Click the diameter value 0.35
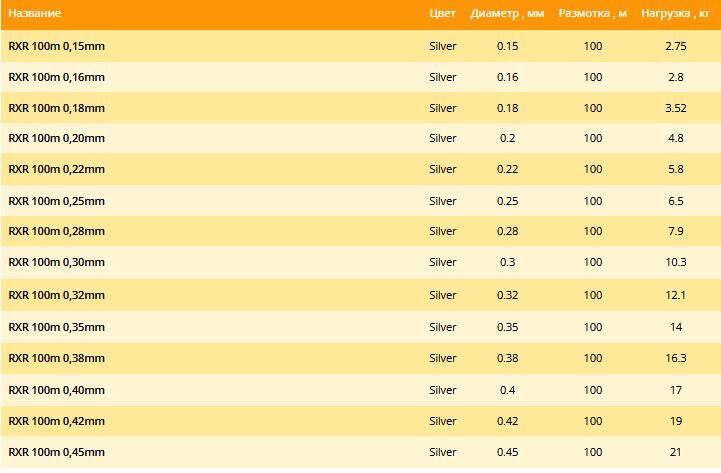721x473 pixels. click(507, 327)
